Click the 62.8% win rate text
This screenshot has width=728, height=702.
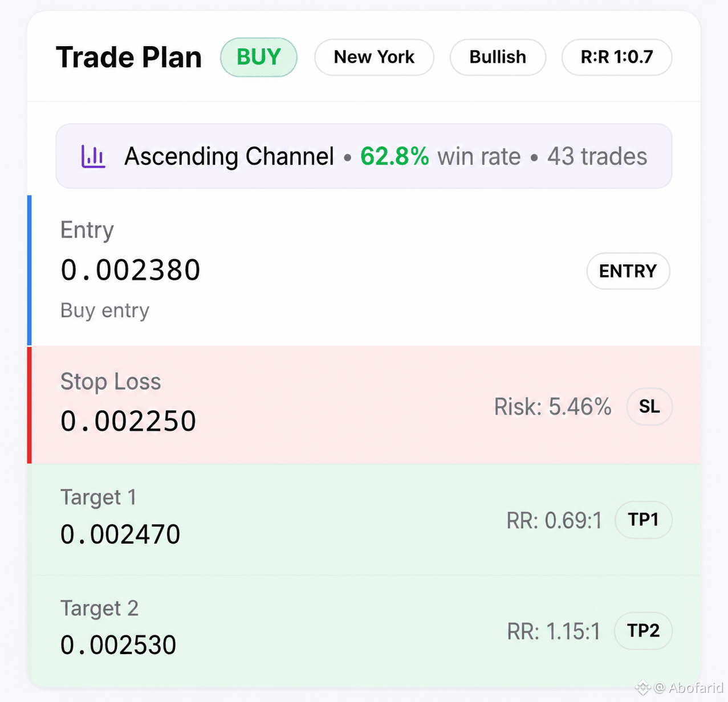click(440, 157)
